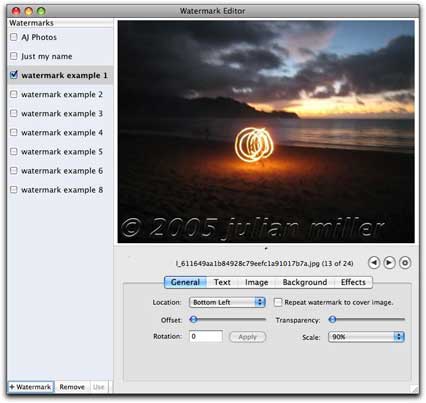426x403 pixels.
Task: Go to the previous image with left arrow
Action: tap(374, 263)
